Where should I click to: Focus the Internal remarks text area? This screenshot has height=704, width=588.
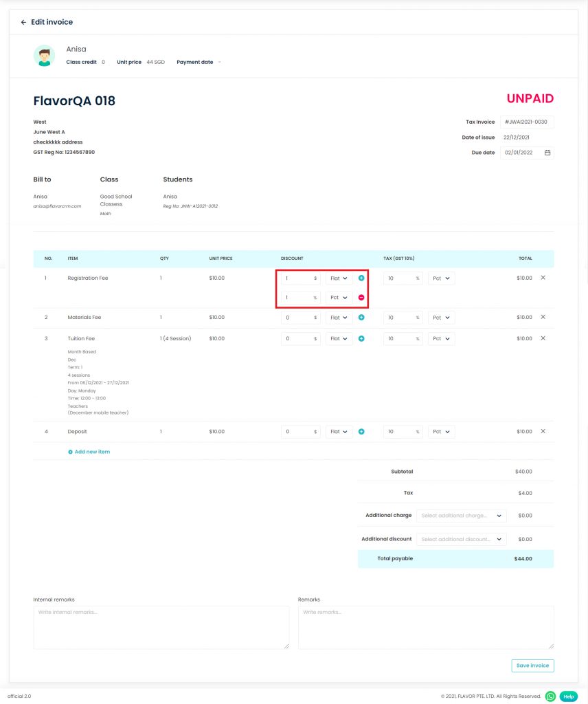(x=161, y=627)
